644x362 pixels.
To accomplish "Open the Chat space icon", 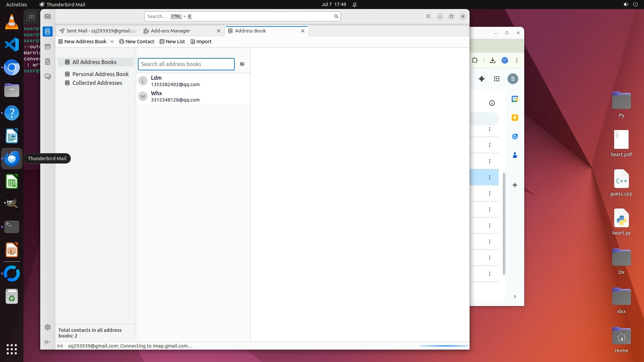I will [x=48, y=77].
